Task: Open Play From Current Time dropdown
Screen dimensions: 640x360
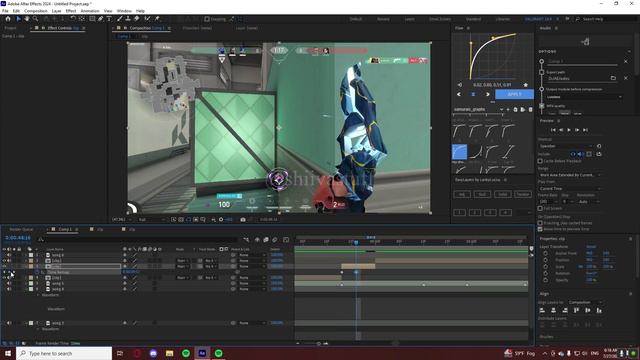Action: tap(570, 189)
